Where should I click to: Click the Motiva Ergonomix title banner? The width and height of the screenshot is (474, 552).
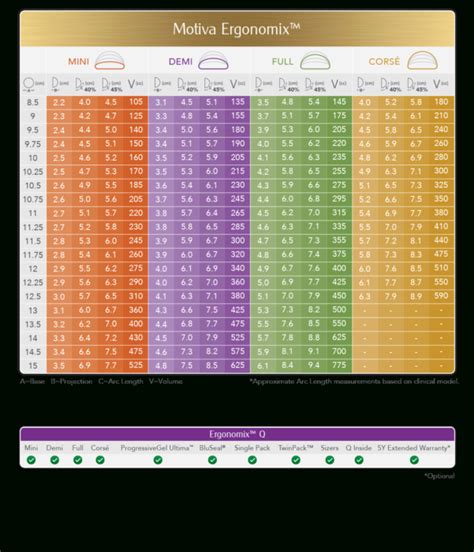click(x=237, y=29)
